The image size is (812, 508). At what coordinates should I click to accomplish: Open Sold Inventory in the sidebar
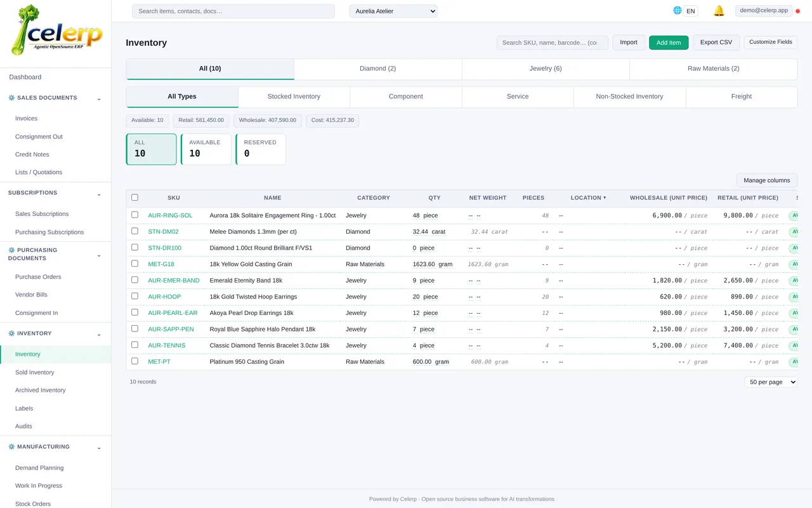tap(35, 373)
